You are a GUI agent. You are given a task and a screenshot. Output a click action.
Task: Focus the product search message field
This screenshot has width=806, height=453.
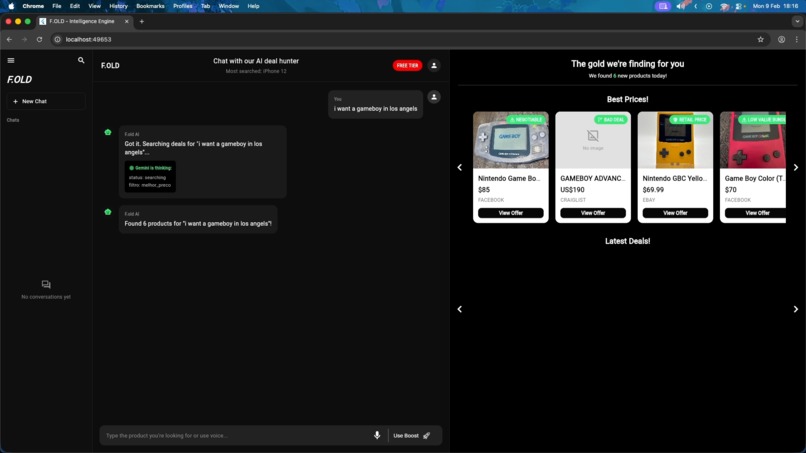[236, 436]
